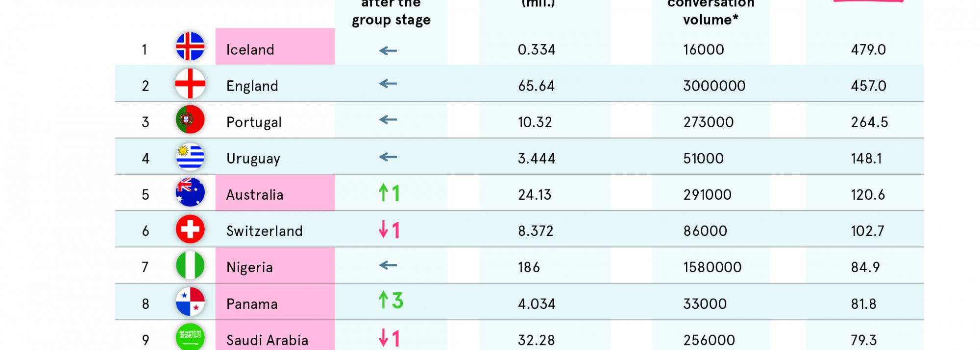The image size is (980, 350).
Task: Select the pink Iceland country name cell
Action: [x=275, y=47]
